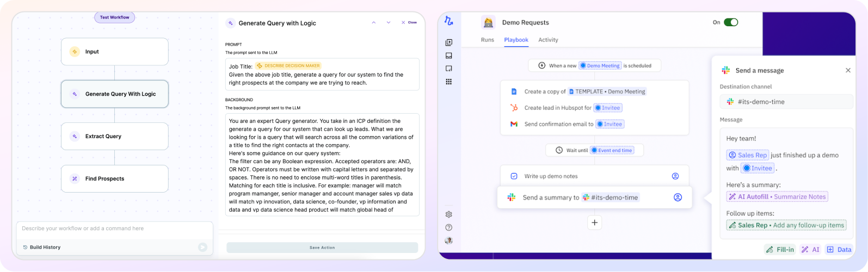Click the Save Action button
The height and width of the screenshot is (272, 868).
(x=322, y=248)
